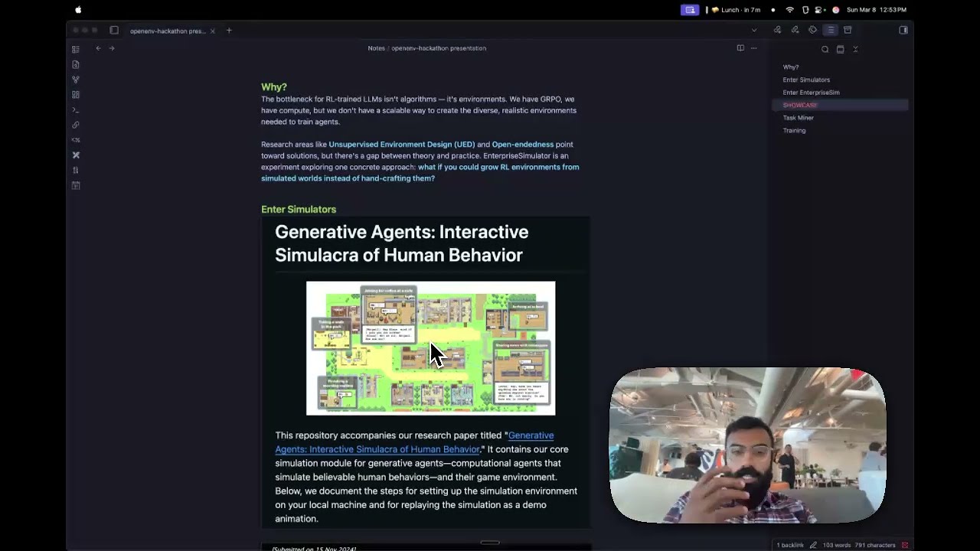Viewport: 980px width, 551px height.
Task: Jump to Enter Simulators in outline
Action: pyautogui.click(x=806, y=80)
